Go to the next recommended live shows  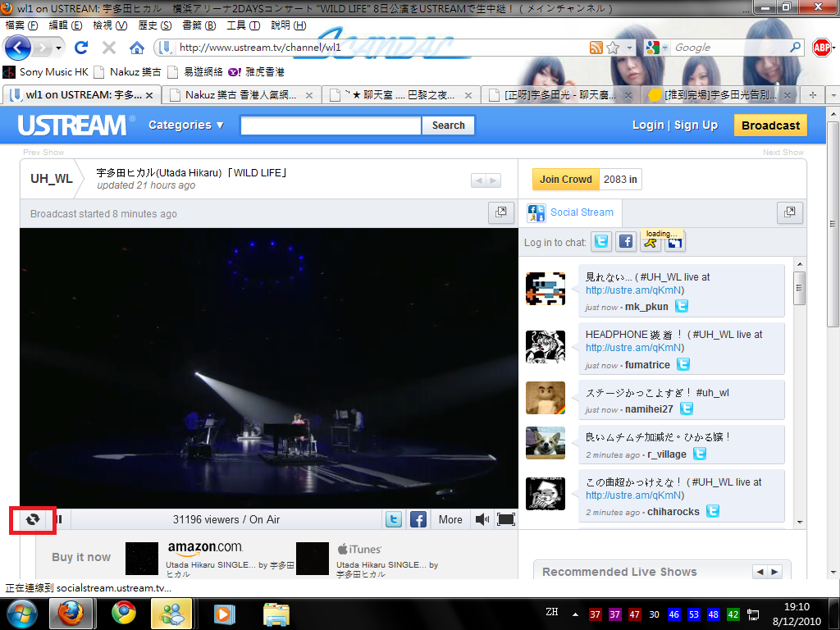coord(774,572)
